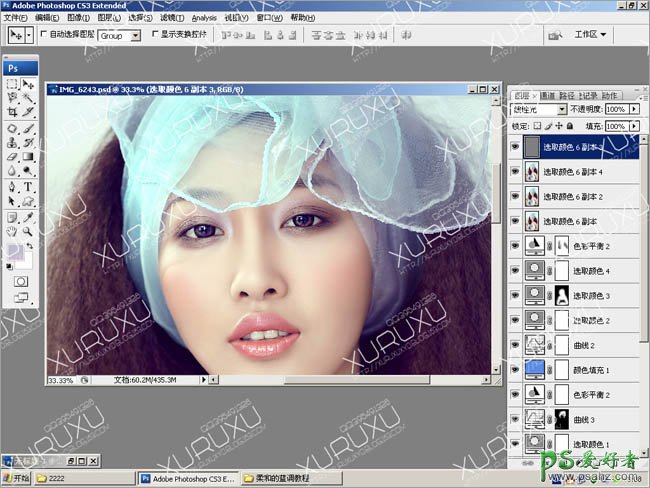Open the 工作区 workspace button
This screenshot has height=488, width=650.
coord(591,34)
